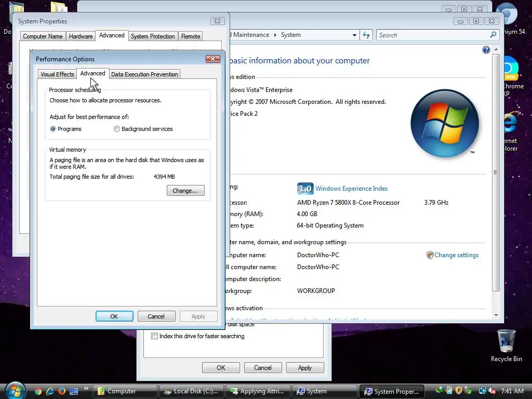Expand hidden Quick Launch items chevron

click(x=86, y=388)
